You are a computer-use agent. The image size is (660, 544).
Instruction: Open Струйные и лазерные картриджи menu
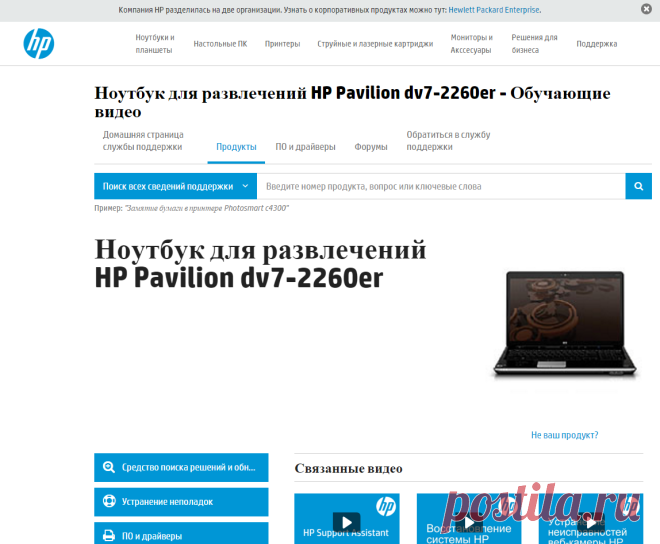point(375,44)
